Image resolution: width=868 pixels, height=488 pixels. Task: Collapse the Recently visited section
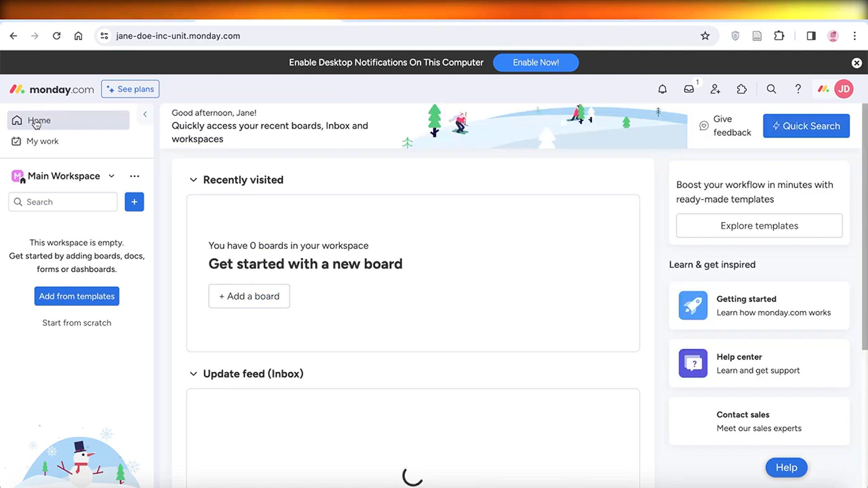193,180
